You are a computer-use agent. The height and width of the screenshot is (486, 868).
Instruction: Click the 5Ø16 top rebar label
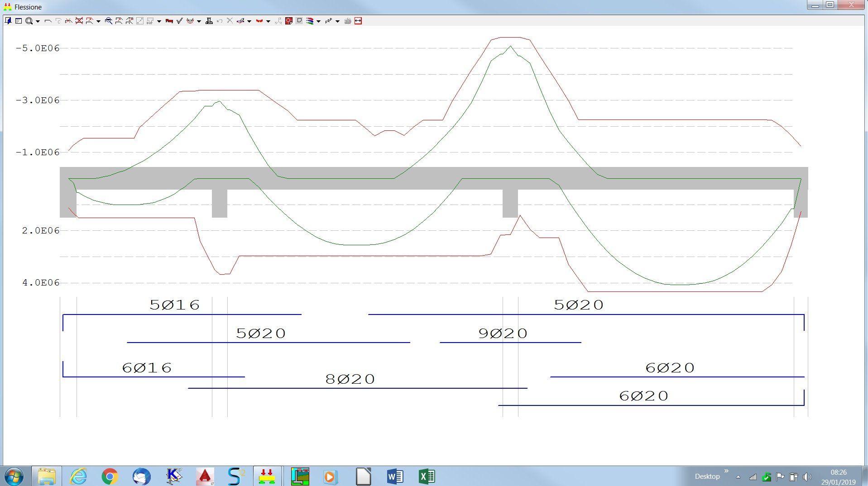(x=174, y=305)
